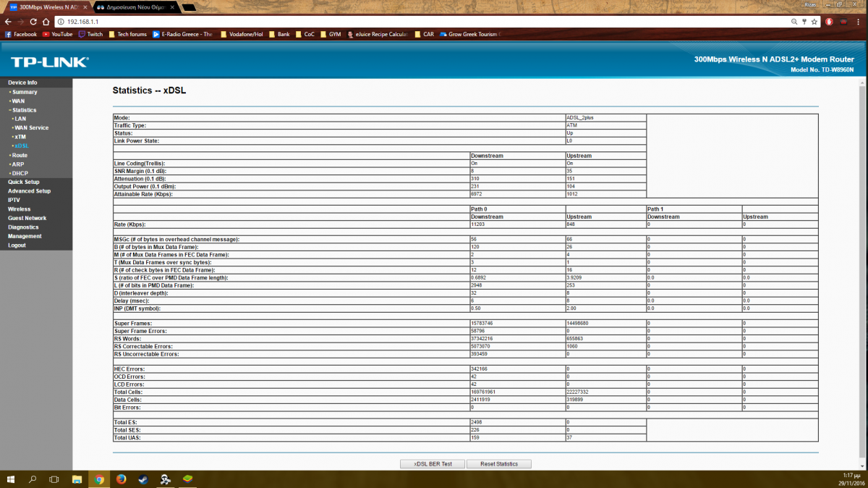Screen dimensions: 868x488
Task: Open YouTube bookmark
Action: tap(58, 34)
